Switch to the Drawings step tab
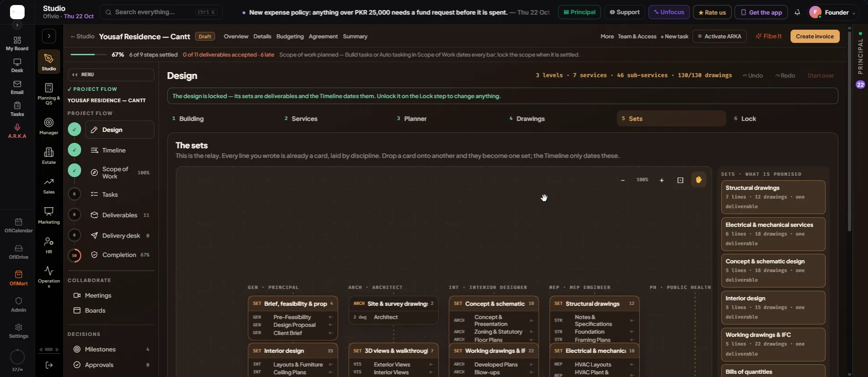Image resolution: width=868 pixels, height=377 pixels. pos(531,119)
